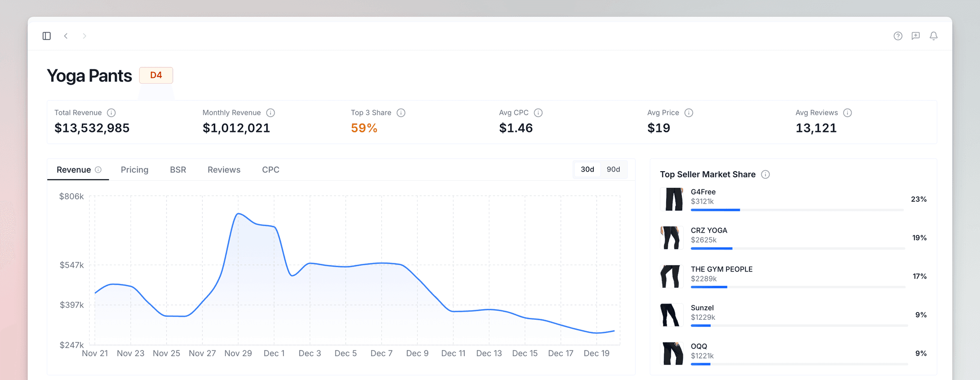This screenshot has height=380, width=980.
Task: Click CRZ YOGA market share progress bar
Action: [798, 249]
